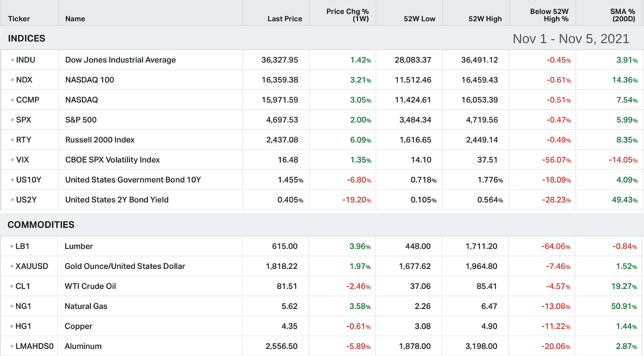Select the Lumber name cell
This screenshot has width=644, height=356.
pos(79,246)
